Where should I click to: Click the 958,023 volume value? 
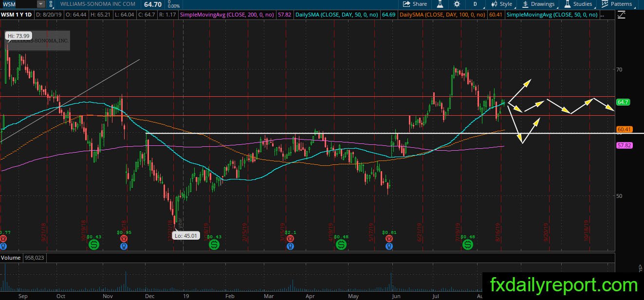tap(35, 258)
